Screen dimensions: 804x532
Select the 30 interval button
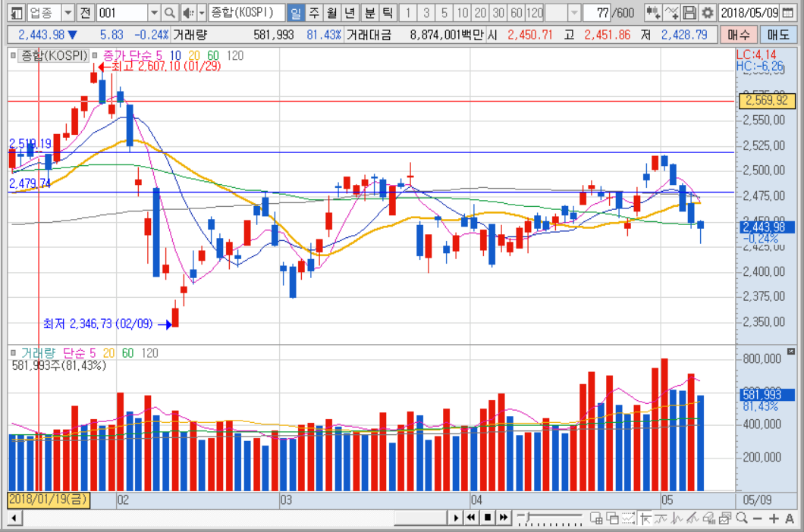(498, 12)
